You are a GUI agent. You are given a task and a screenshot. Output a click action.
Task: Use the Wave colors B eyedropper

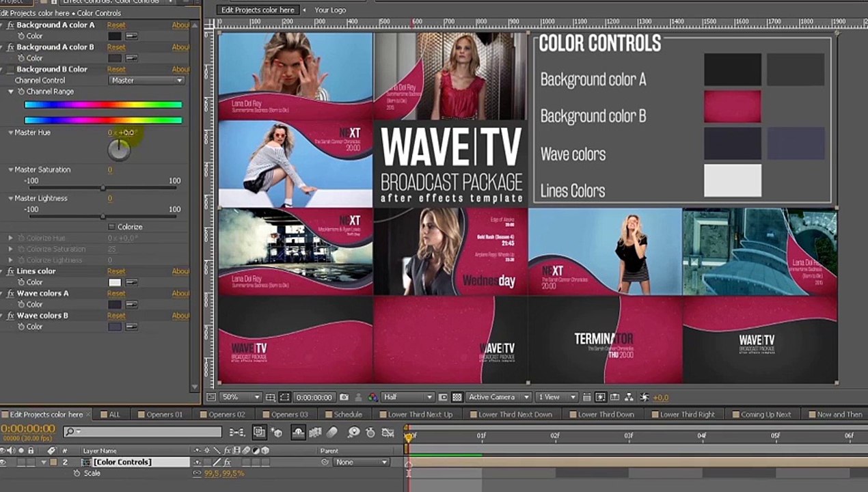coord(131,327)
